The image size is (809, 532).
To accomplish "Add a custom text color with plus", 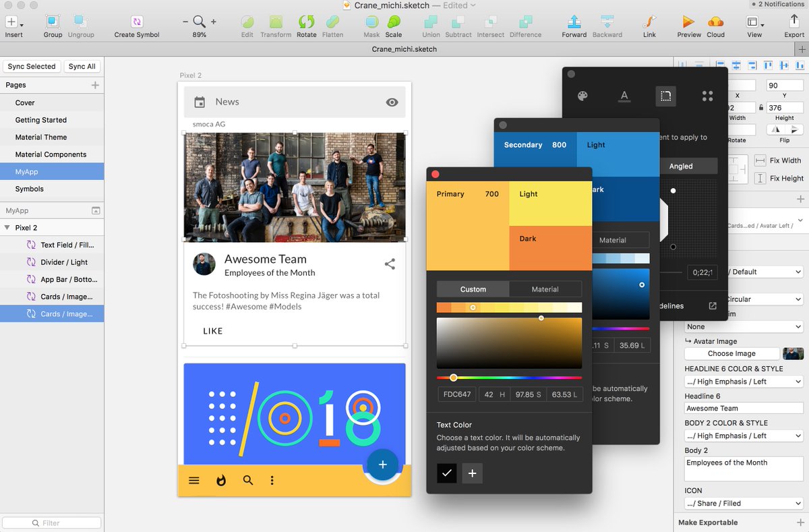I will coord(472,473).
